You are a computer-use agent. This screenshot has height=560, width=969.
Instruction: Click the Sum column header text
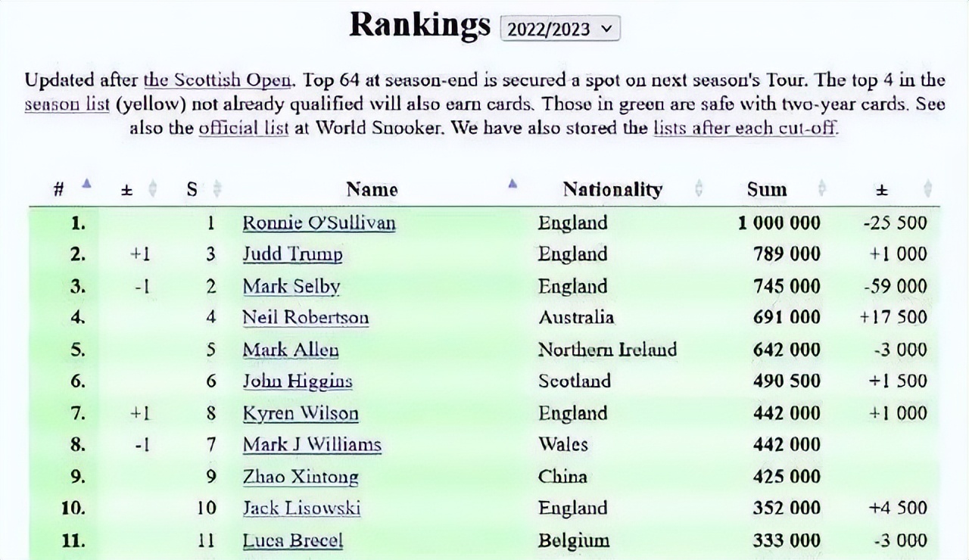tap(766, 189)
